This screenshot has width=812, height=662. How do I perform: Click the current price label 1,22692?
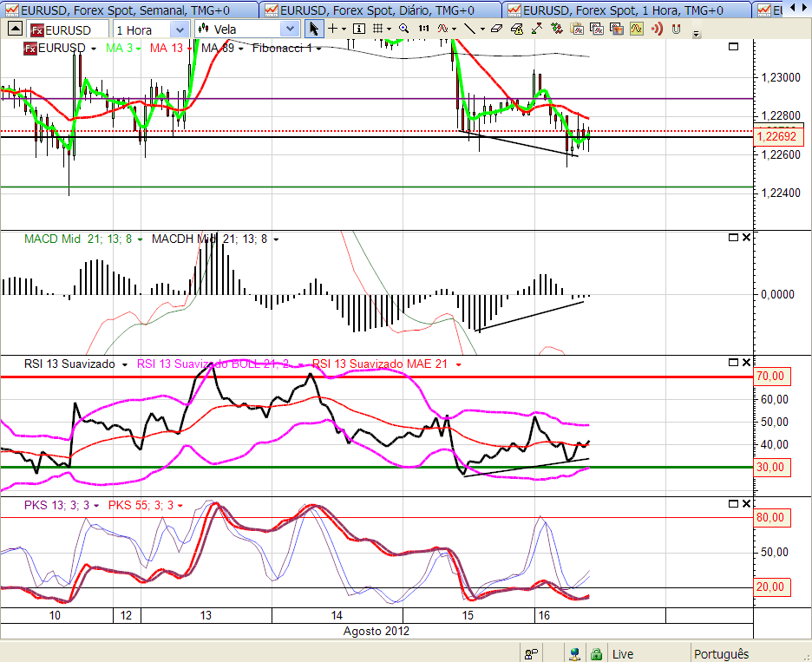pos(779,136)
